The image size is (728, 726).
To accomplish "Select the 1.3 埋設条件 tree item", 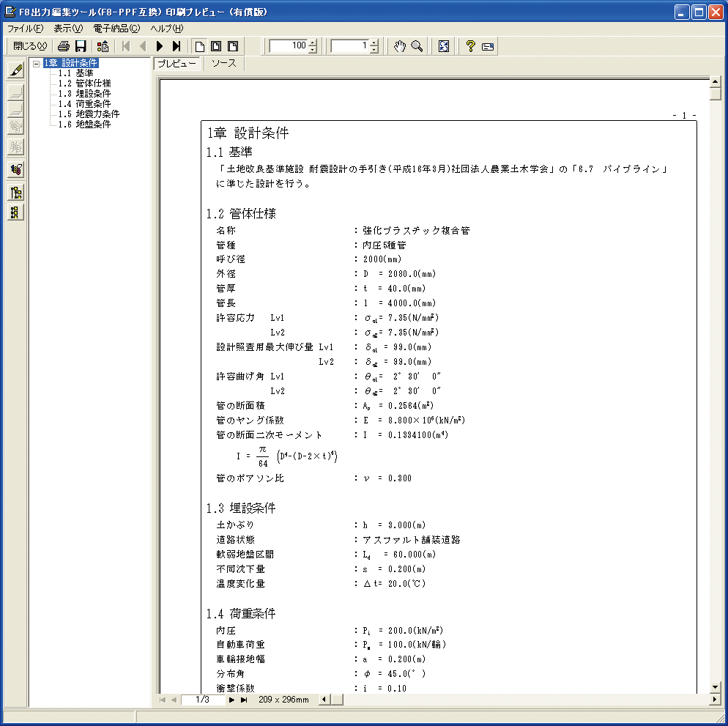I will [84, 93].
